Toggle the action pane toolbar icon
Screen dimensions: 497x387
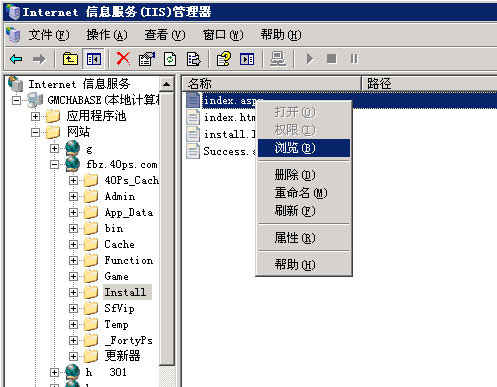click(x=247, y=59)
